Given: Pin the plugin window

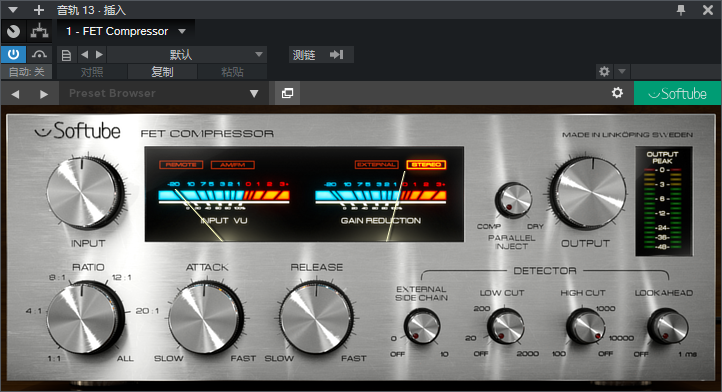Looking at the screenshot, I should point(681,10).
